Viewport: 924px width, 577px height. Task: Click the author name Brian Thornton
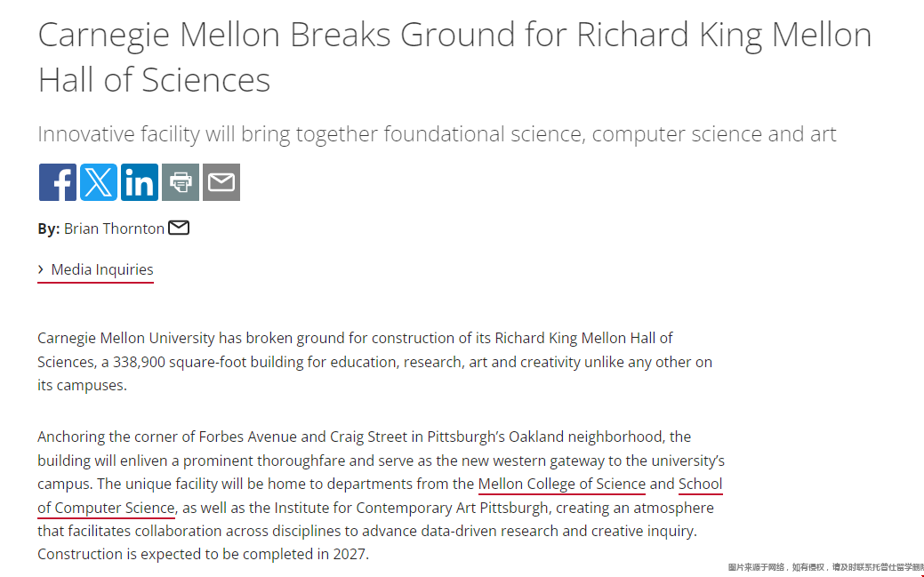point(115,228)
